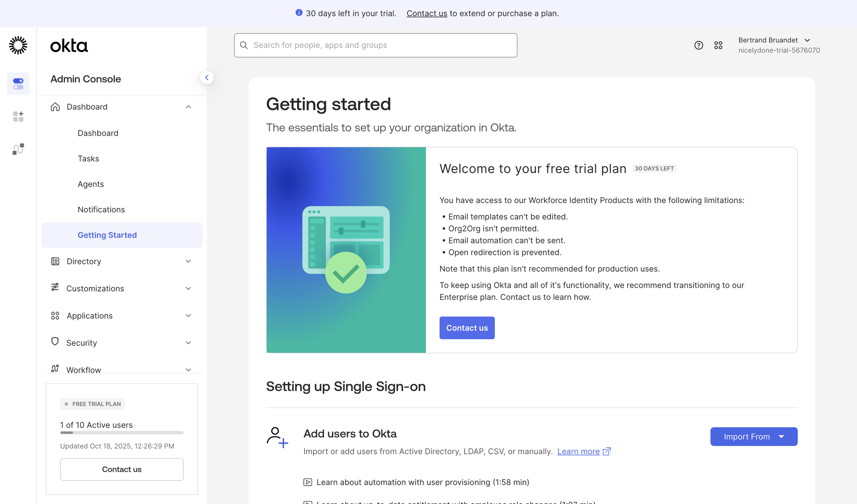Screen dimensions: 857x504
Task: Click the nicelydone-trial-5676070 org name
Action: pos(779,50)
